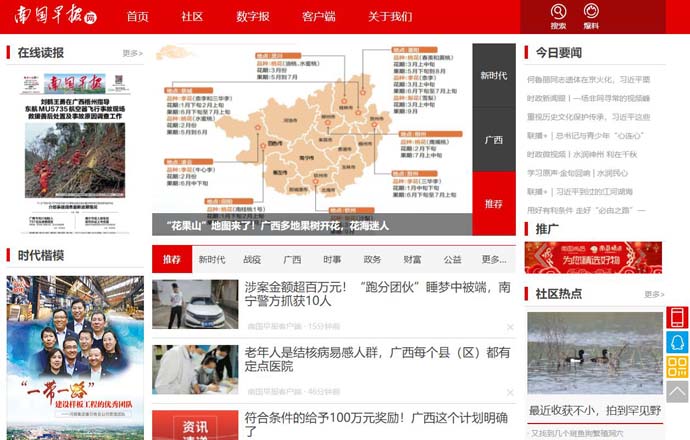Viewport: 690px width, 440px height.
Task: Open 学习原声·金句回响 headline
Action: (577, 173)
